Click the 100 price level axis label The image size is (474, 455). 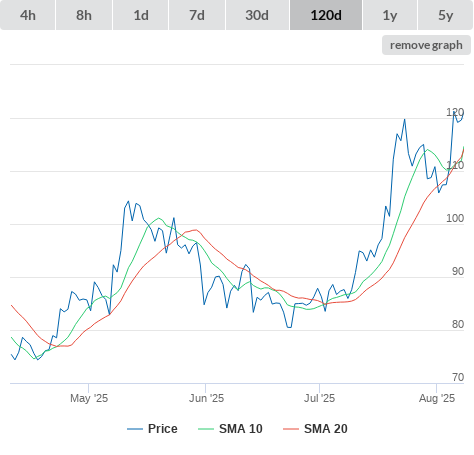click(455, 218)
